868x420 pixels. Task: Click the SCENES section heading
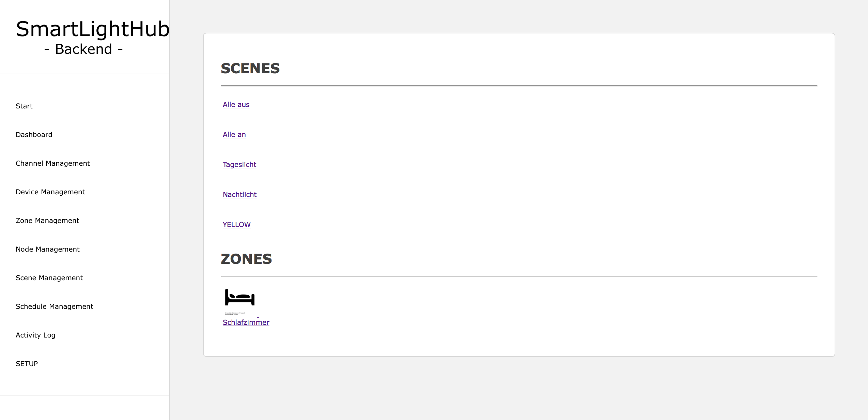pos(250,69)
